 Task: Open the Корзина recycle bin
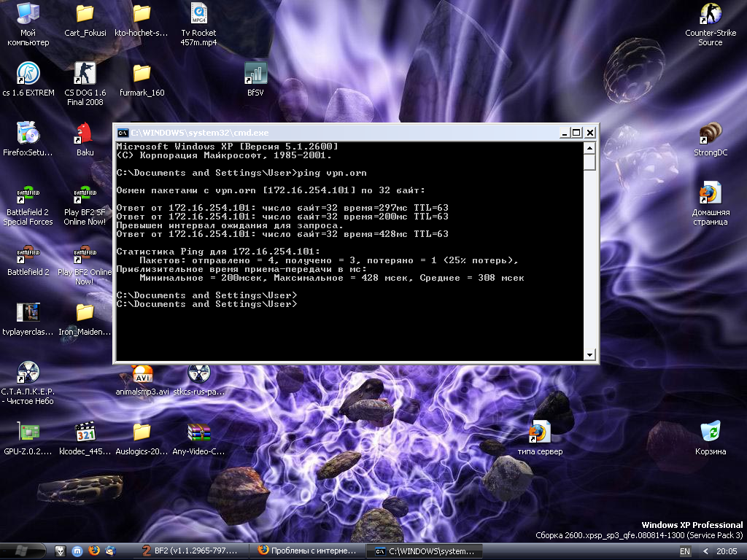(710, 432)
